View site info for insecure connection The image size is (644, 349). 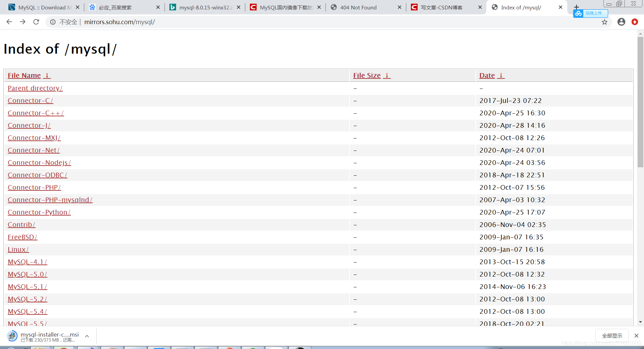tap(53, 22)
